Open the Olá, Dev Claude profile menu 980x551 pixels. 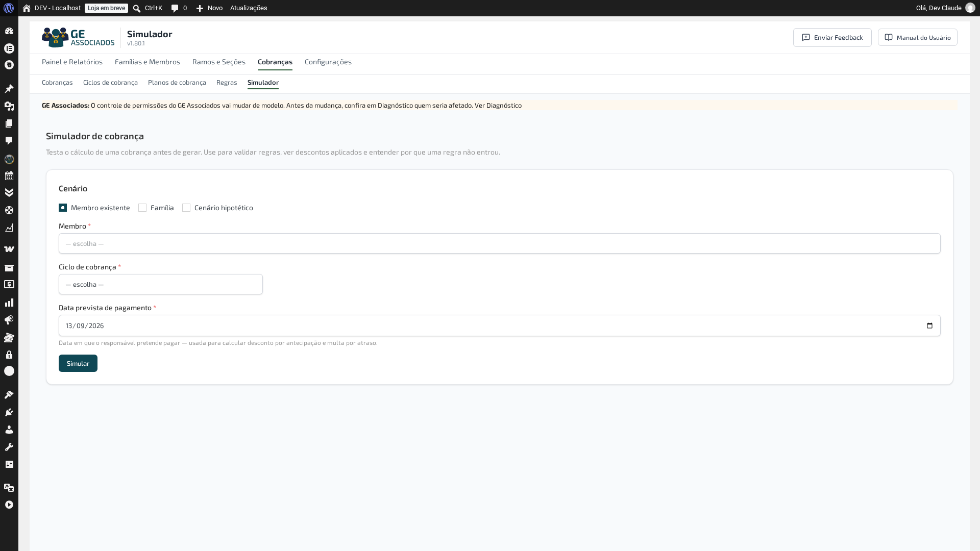pos(945,8)
